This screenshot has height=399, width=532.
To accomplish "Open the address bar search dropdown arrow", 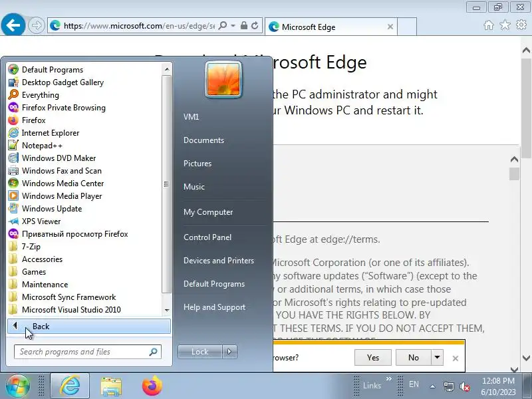I will coord(233,25).
